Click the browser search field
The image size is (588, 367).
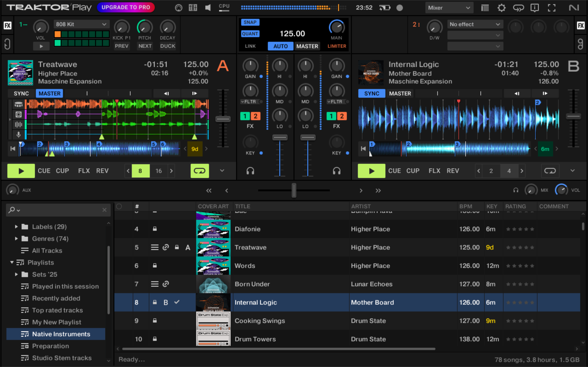tap(58, 210)
